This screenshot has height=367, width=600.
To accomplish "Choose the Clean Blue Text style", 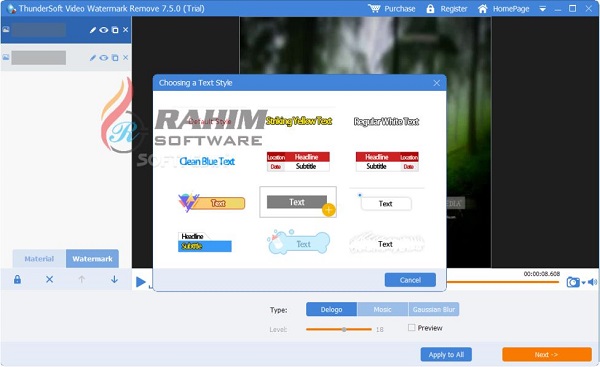I will (207, 161).
